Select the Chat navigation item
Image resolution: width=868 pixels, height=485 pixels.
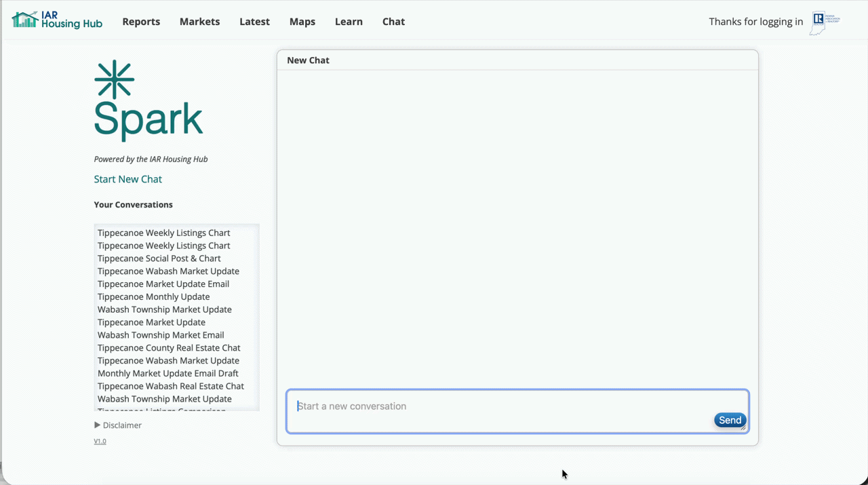(393, 22)
